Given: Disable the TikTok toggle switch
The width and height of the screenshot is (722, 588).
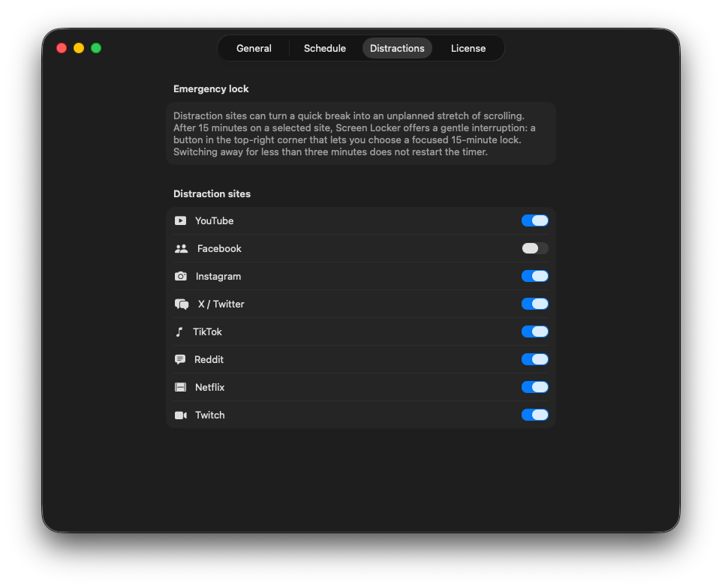Looking at the screenshot, I should 534,331.
